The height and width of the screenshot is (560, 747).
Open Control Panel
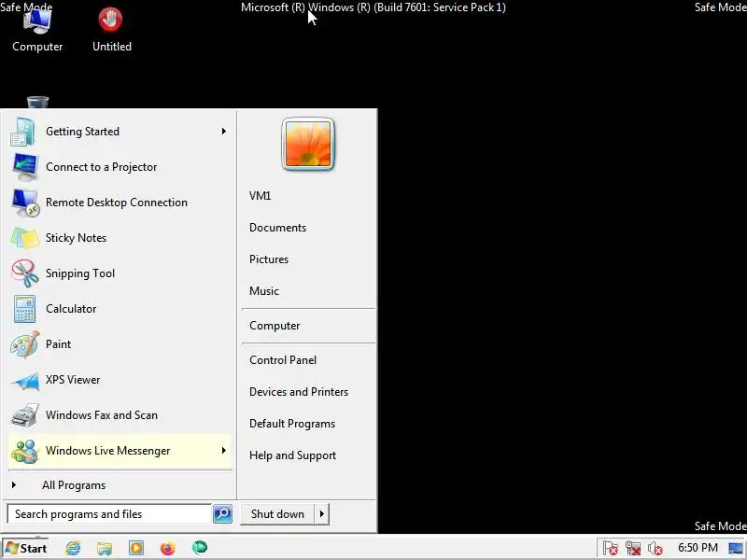pyautogui.click(x=283, y=360)
